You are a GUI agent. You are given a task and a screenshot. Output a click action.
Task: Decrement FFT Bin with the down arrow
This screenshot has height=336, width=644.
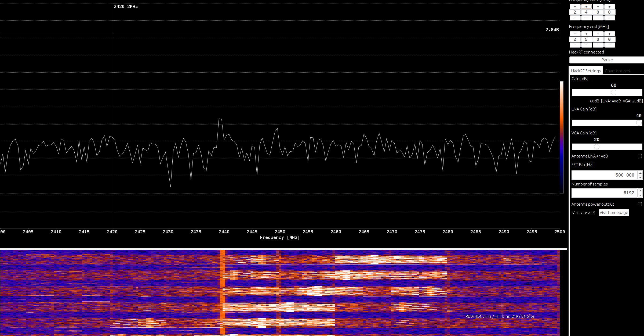[640, 178]
